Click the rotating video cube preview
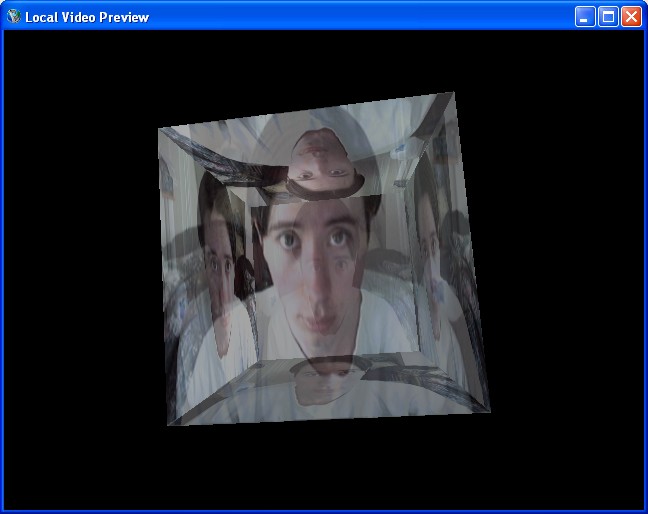The image size is (648, 514). [x=324, y=259]
